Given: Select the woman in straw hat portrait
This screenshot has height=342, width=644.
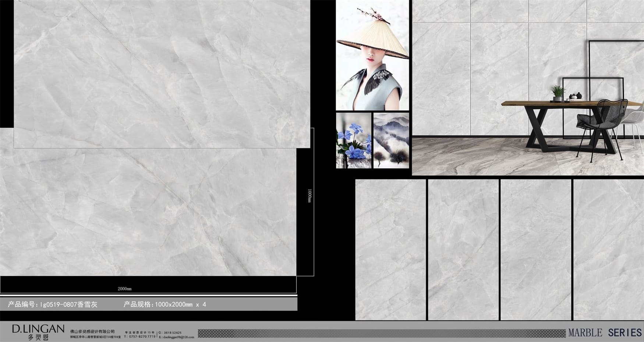Looking at the screenshot, I should coord(372,55).
